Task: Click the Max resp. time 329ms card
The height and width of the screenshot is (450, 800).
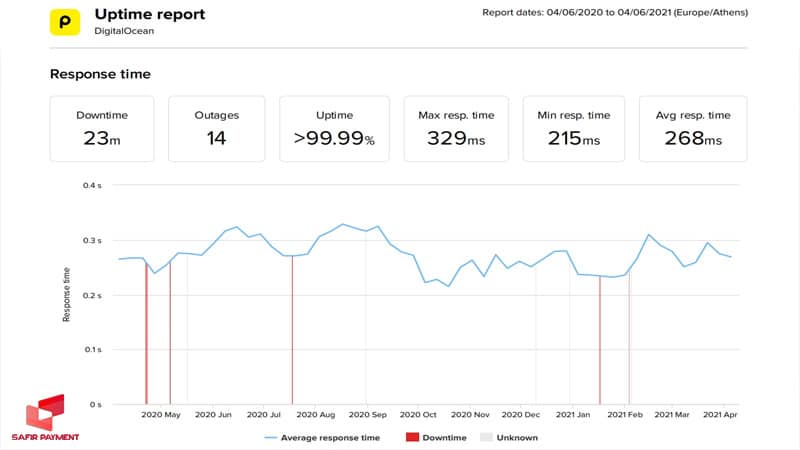Action: [456, 129]
